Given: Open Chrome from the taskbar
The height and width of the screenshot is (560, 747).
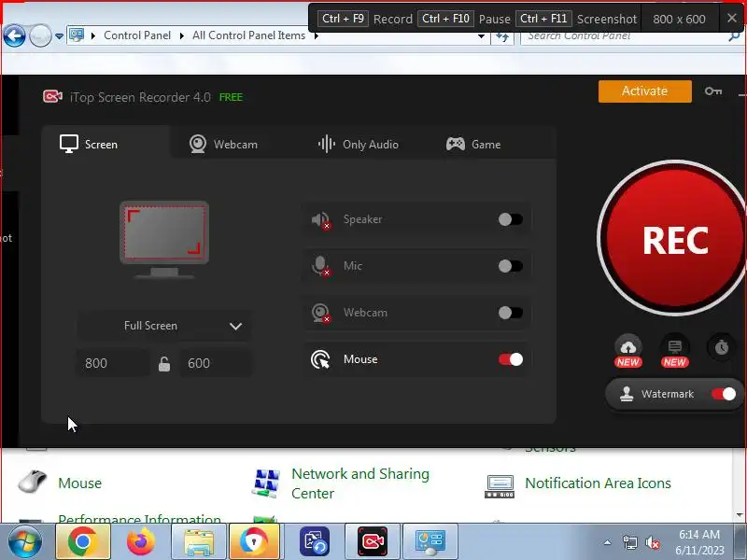Looking at the screenshot, I should tap(83, 542).
